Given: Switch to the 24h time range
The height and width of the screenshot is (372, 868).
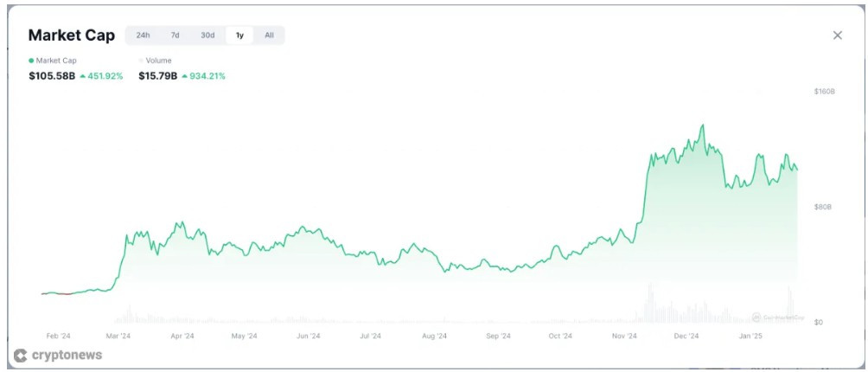Looking at the screenshot, I should [143, 35].
